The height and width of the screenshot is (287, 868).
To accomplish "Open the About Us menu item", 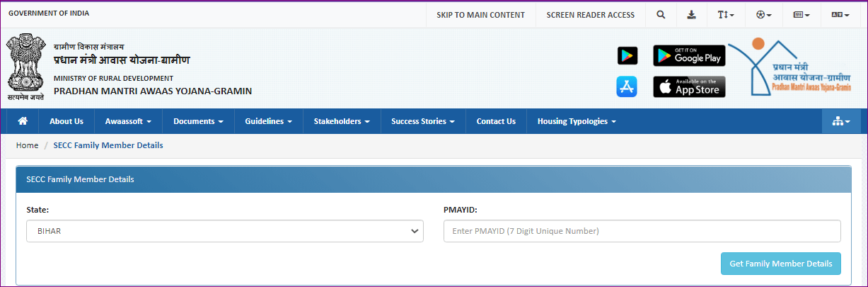I will click(x=66, y=121).
